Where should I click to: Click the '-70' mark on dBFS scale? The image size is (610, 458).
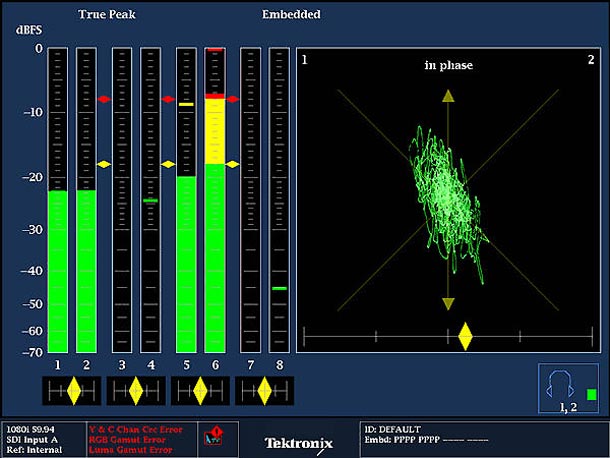pyautogui.click(x=32, y=353)
